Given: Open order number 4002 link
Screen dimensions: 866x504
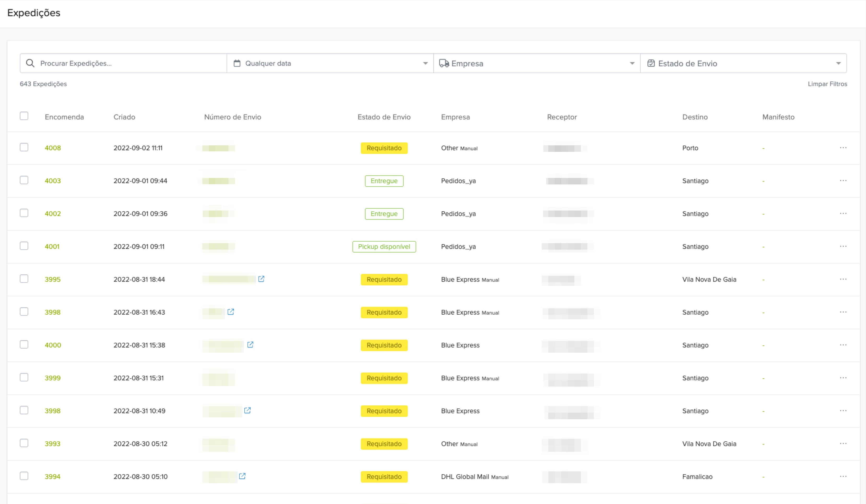Looking at the screenshot, I should (x=52, y=214).
